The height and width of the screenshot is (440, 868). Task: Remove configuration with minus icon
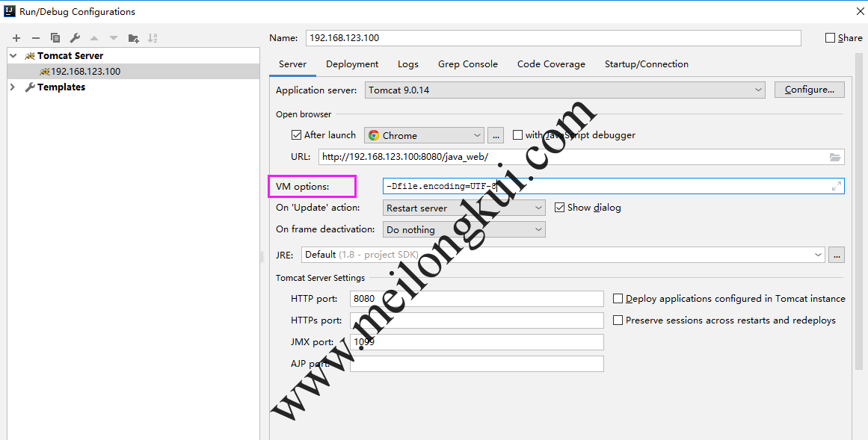pos(36,38)
